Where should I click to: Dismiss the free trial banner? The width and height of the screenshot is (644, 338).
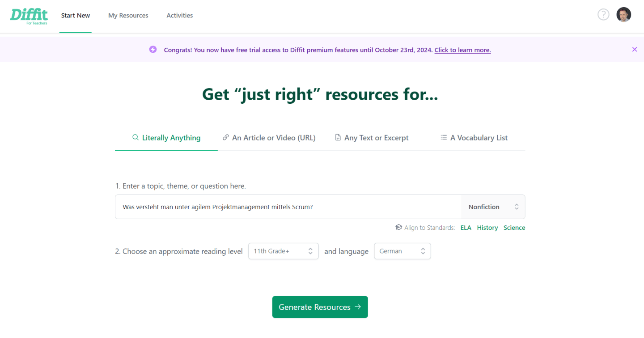tap(635, 49)
